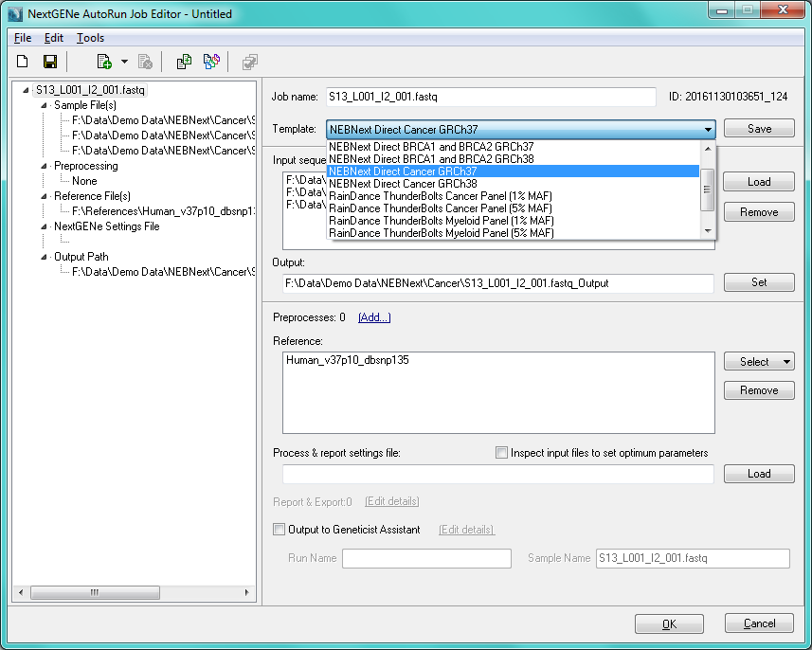
Task: Open the Select reference dropdown button
Action: coord(759,362)
